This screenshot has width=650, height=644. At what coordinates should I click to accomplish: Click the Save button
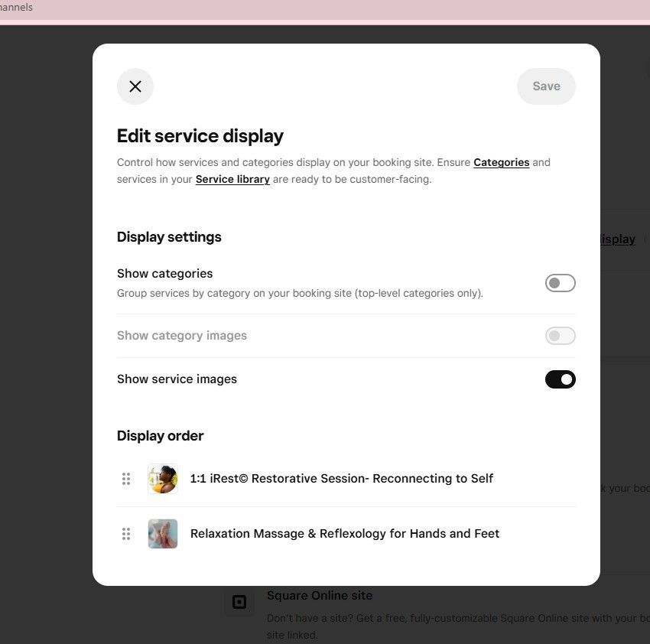[546, 86]
